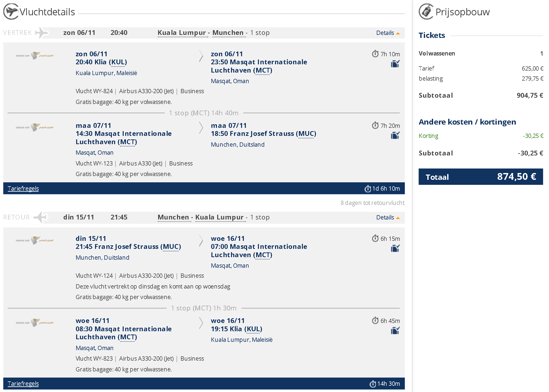Click the Vertrek departing plane icon

pyautogui.click(x=42, y=33)
